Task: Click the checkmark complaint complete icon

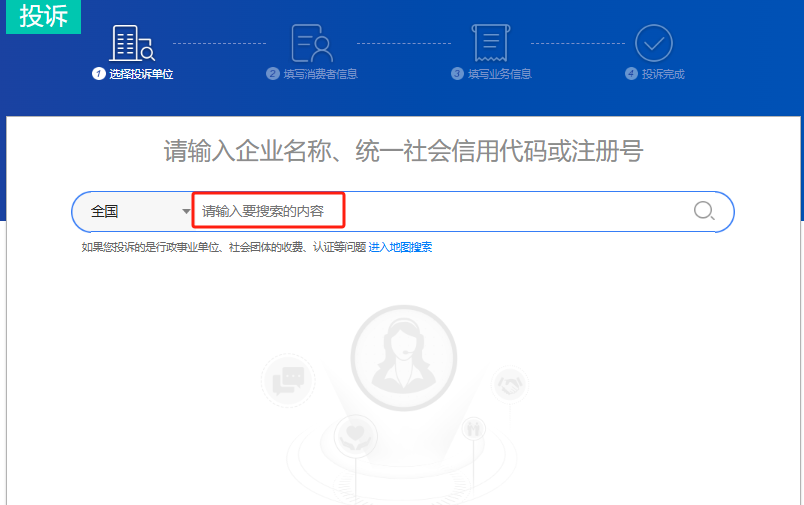Action: [x=654, y=43]
